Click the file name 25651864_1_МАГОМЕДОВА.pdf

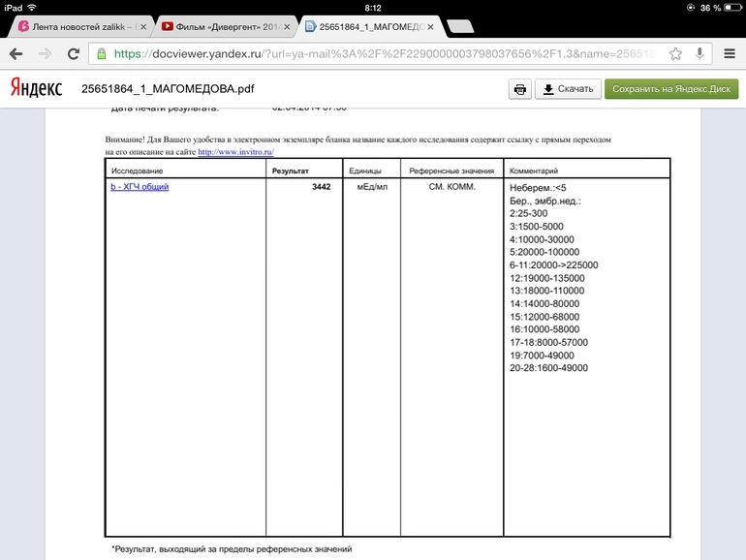(x=168, y=89)
